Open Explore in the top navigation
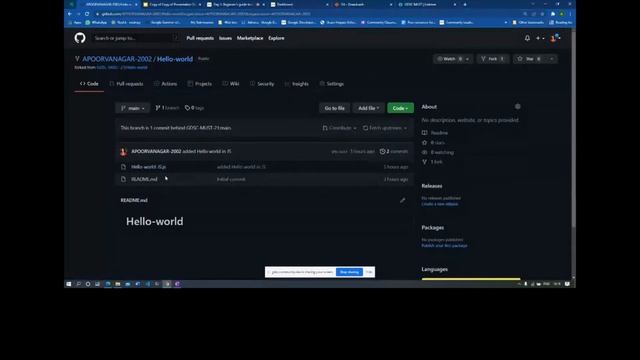Screen dimensions: 640x360 [276, 38]
